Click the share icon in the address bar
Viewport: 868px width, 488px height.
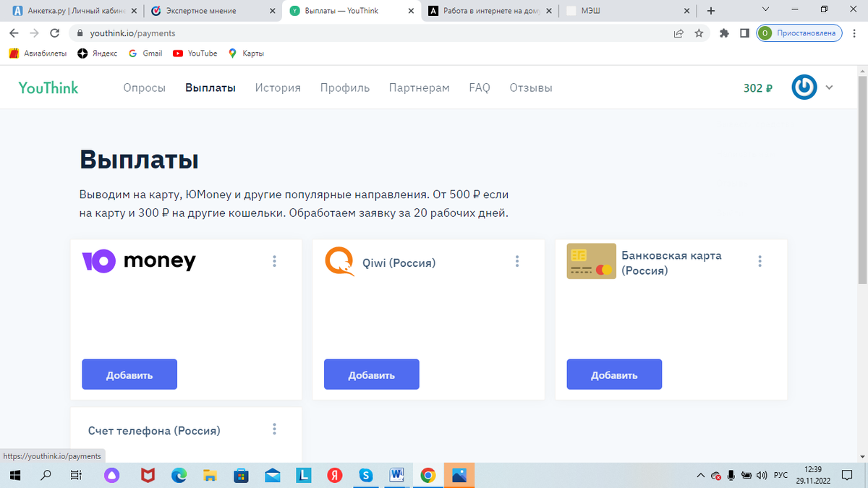click(x=678, y=33)
